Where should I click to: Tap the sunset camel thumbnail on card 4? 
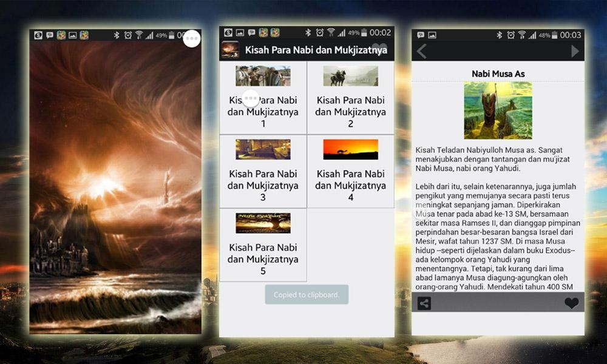(x=351, y=149)
